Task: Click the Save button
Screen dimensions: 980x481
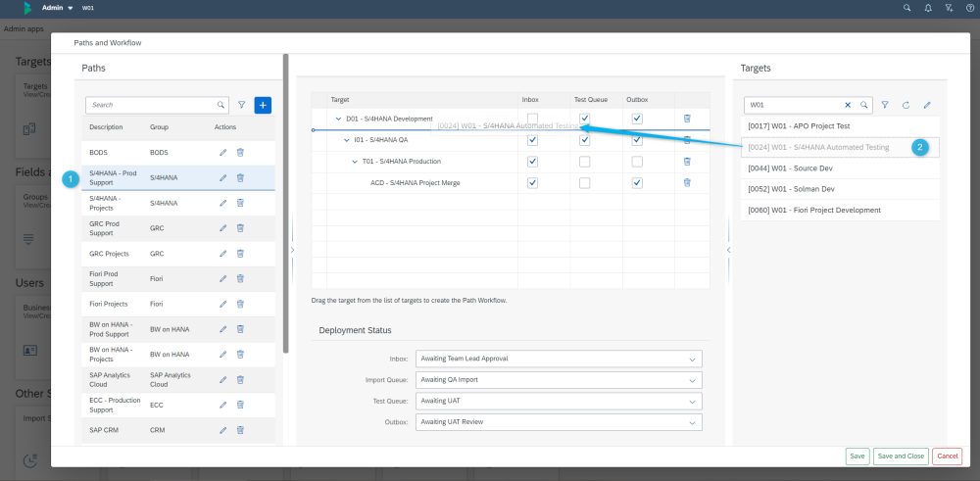Action: [857, 456]
